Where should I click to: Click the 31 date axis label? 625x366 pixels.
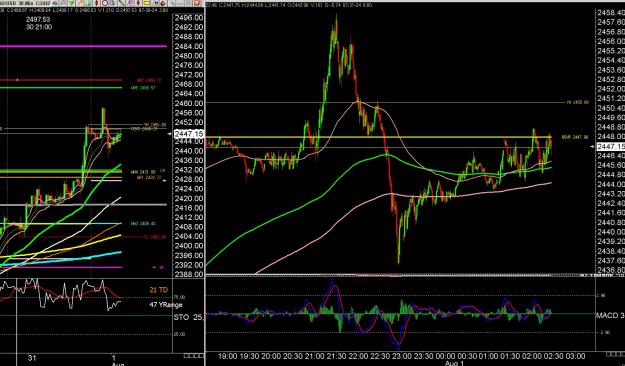pos(32,358)
